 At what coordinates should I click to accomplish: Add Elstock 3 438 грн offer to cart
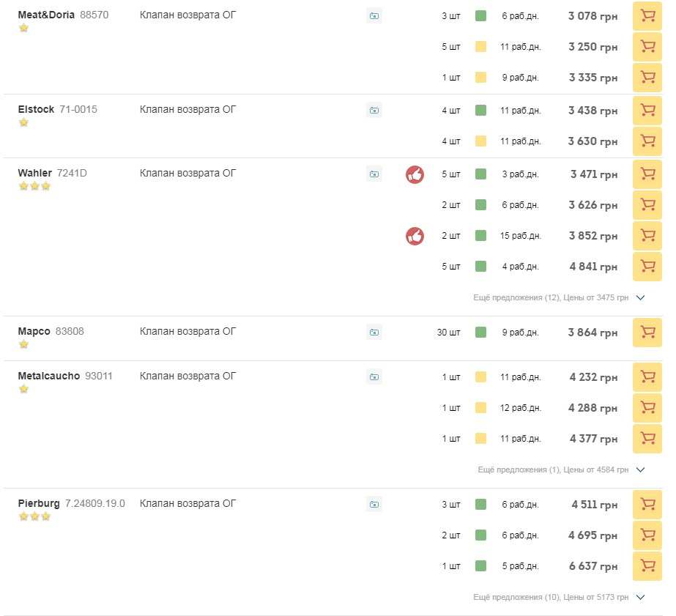647,111
